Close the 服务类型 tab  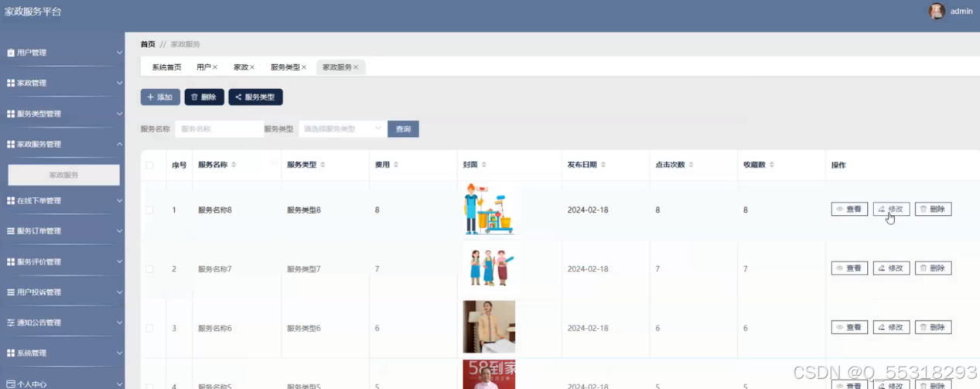pos(304,67)
